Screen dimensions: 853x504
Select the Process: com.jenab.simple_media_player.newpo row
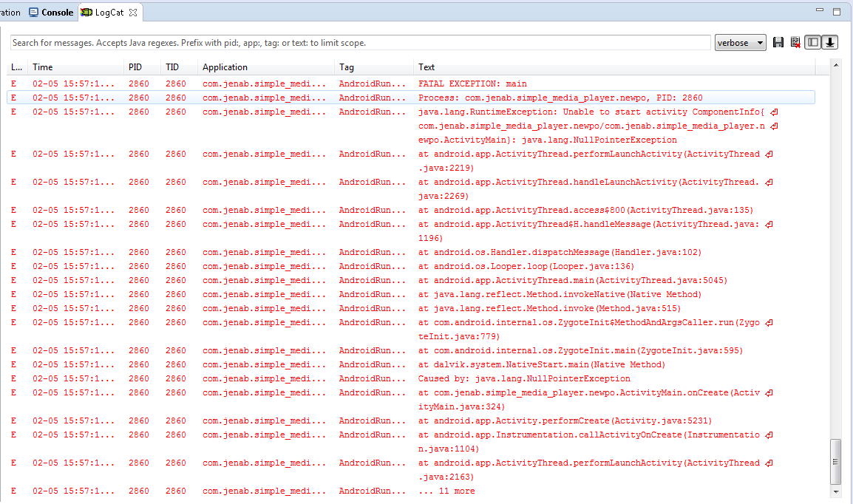[x=411, y=98]
